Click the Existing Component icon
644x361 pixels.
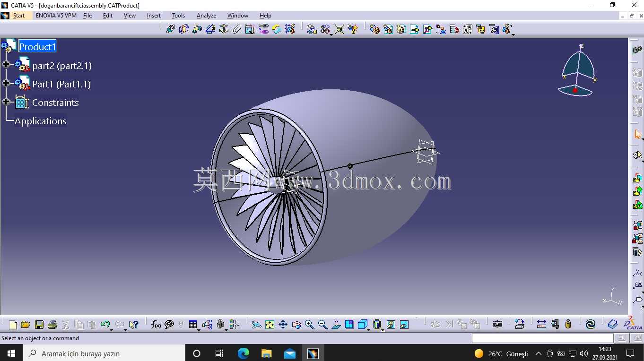click(414, 29)
